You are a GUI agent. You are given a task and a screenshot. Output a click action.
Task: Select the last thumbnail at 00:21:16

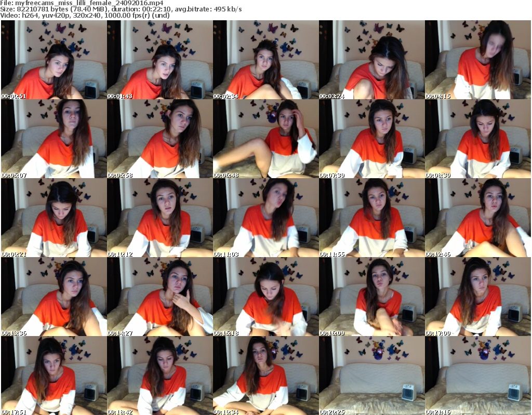coord(477,376)
